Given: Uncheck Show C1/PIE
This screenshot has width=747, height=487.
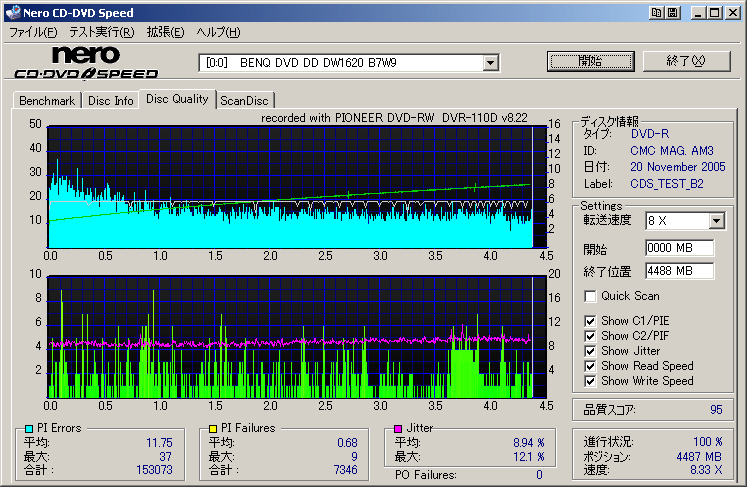Looking at the screenshot, I should (x=590, y=321).
